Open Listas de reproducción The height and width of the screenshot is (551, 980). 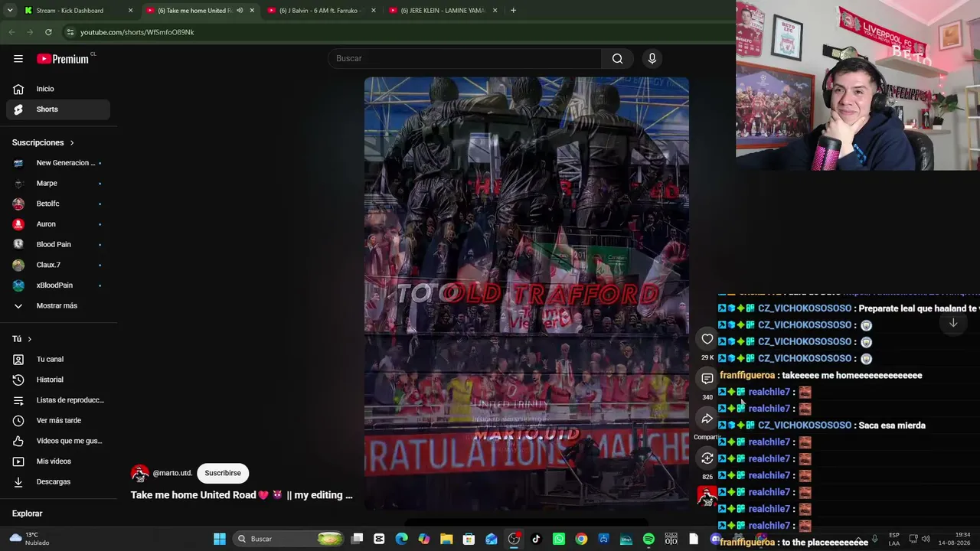58,400
